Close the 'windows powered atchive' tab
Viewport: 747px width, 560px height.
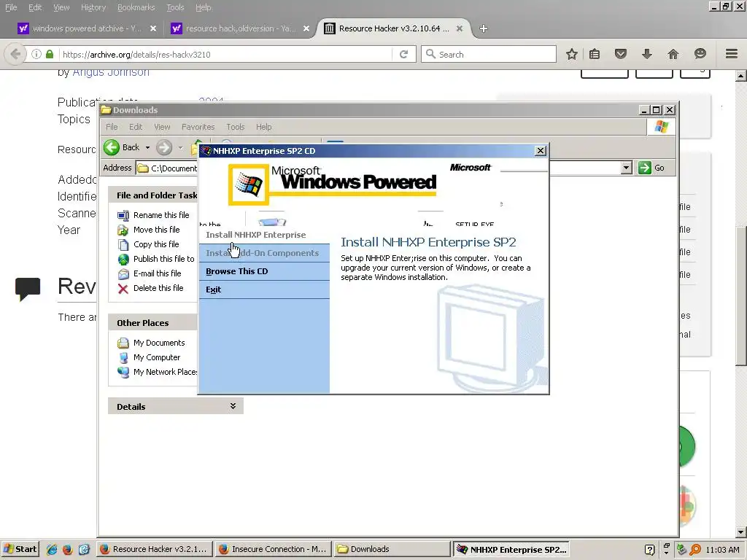153,28
